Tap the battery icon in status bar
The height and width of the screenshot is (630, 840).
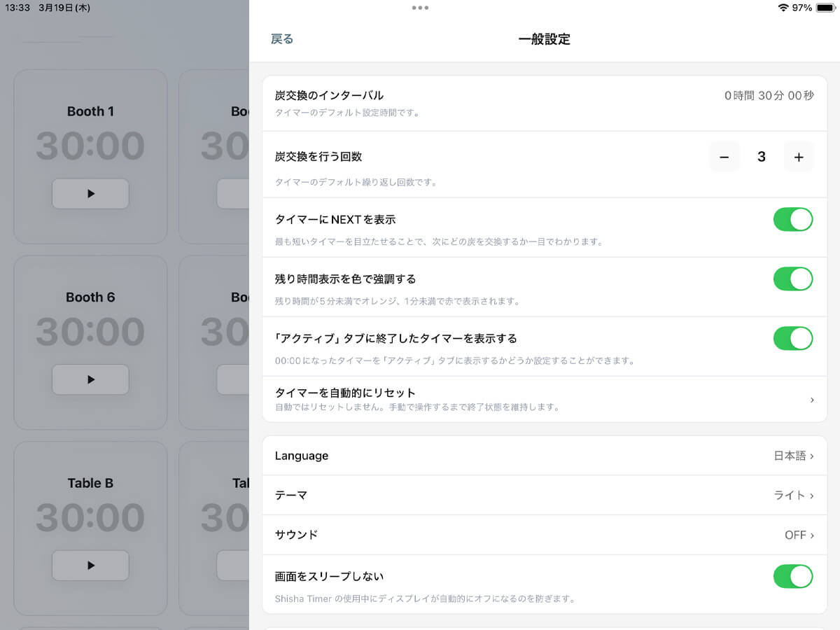pyautogui.click(x=825, y=8)
